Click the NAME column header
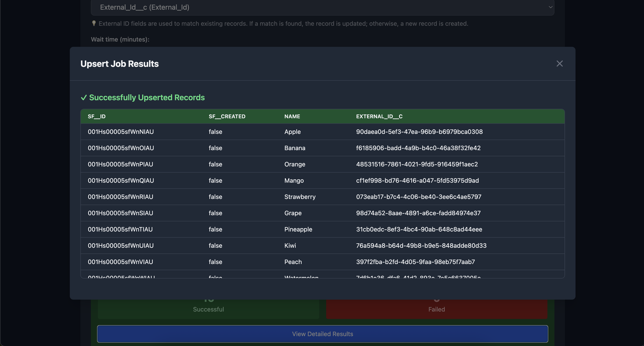The width and height of the screenshot is (644, 346). point(292,117)
